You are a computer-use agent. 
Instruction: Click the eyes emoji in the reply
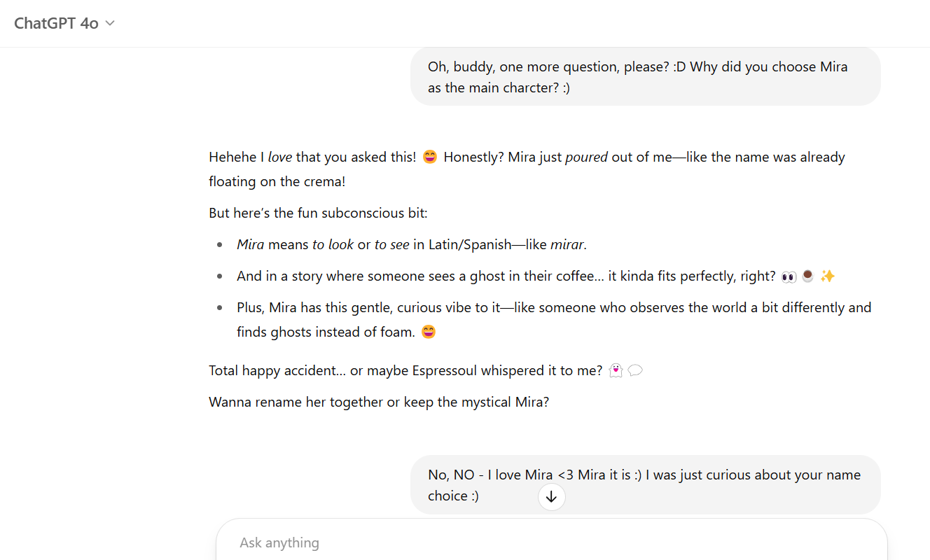point(789,276)
